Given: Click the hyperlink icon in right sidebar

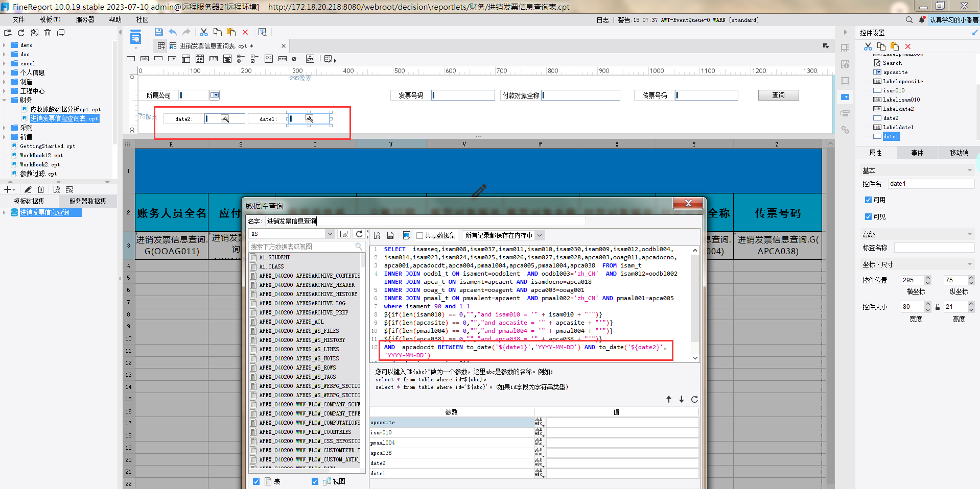Looking at the screenshot, I should click(845, 130).
